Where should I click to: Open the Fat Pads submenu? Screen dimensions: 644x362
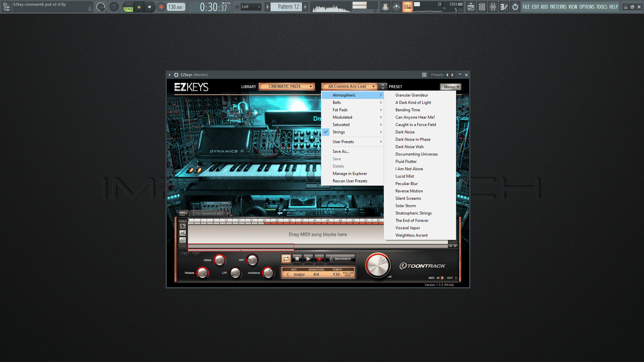[353, 110]
